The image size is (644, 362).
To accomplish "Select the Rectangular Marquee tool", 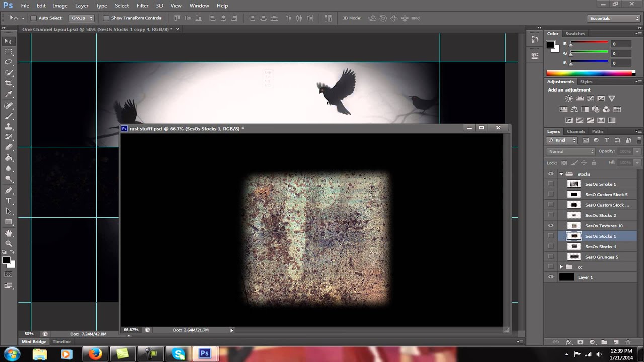I will click(x=9, y=52).
